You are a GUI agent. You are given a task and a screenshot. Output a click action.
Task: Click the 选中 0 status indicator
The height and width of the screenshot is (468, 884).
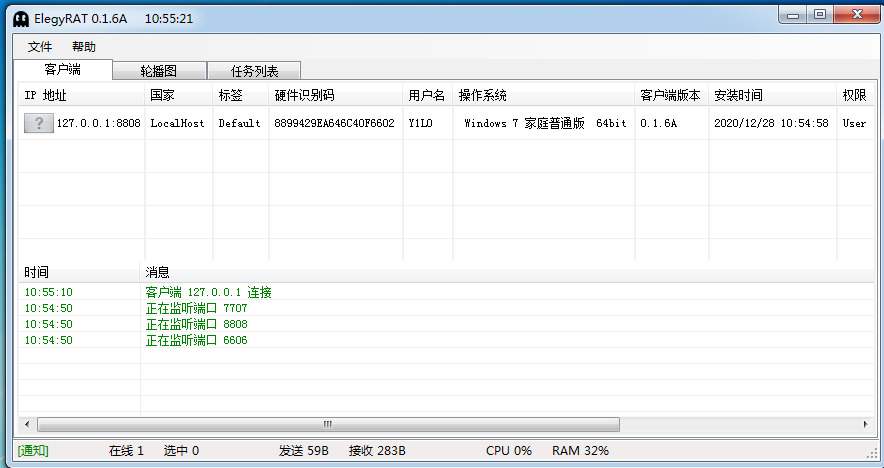click(181, 451)
